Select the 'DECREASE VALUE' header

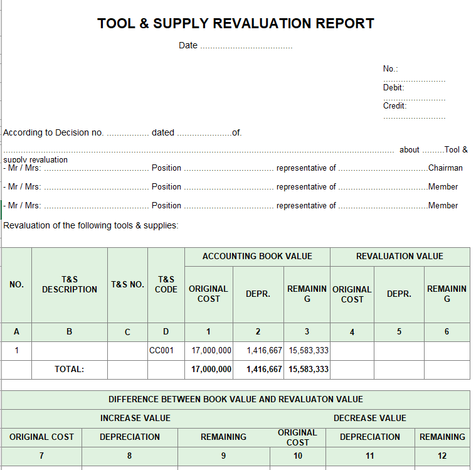370,419
